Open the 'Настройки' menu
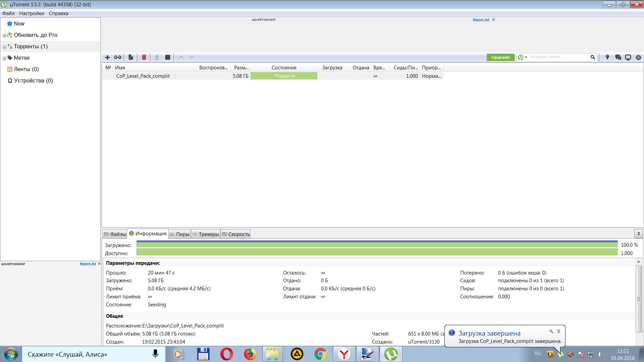Viewport: 644px width, 362px height. pos(32,13)
